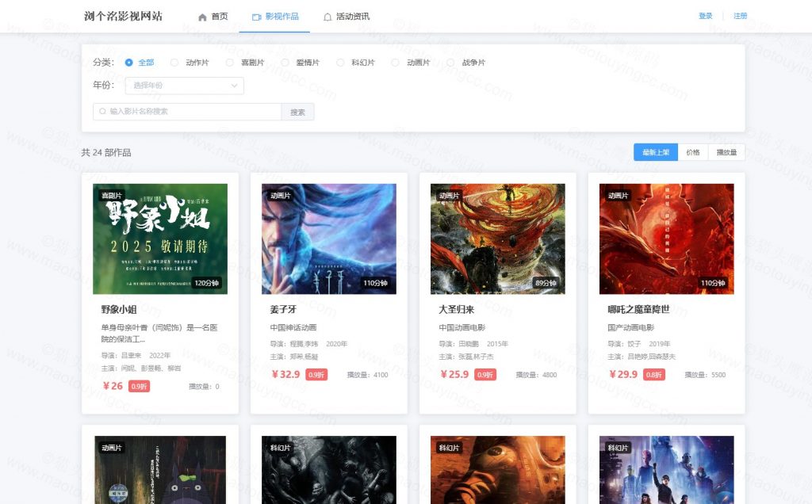Click the 喜剧片 tag on 野象小姐 poster
Screen dimensions: 812x504
coord(111,196)
